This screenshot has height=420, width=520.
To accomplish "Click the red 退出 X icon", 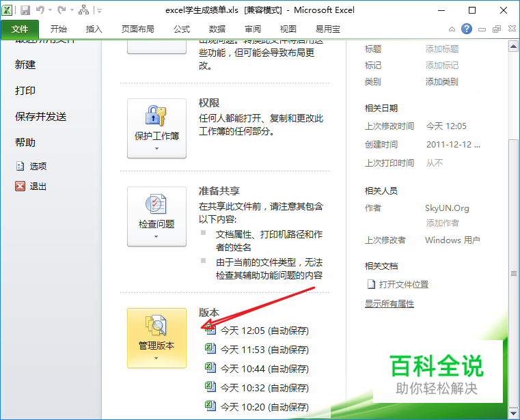I will pos(20,186).
